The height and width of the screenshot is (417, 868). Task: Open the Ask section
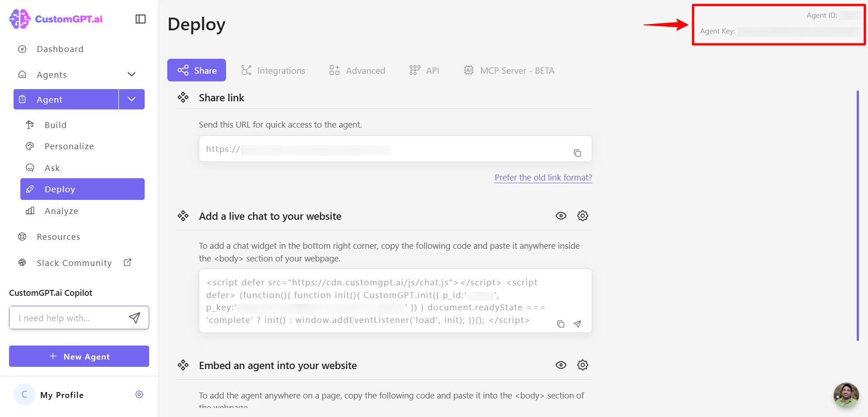52,168
